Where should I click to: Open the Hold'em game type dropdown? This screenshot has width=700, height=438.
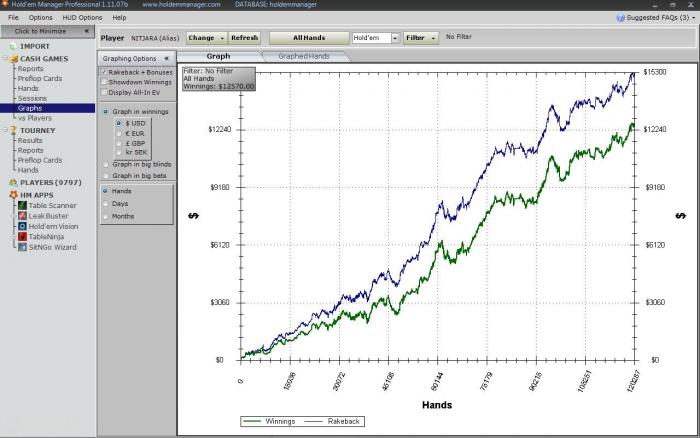click(x=395, y=38)
